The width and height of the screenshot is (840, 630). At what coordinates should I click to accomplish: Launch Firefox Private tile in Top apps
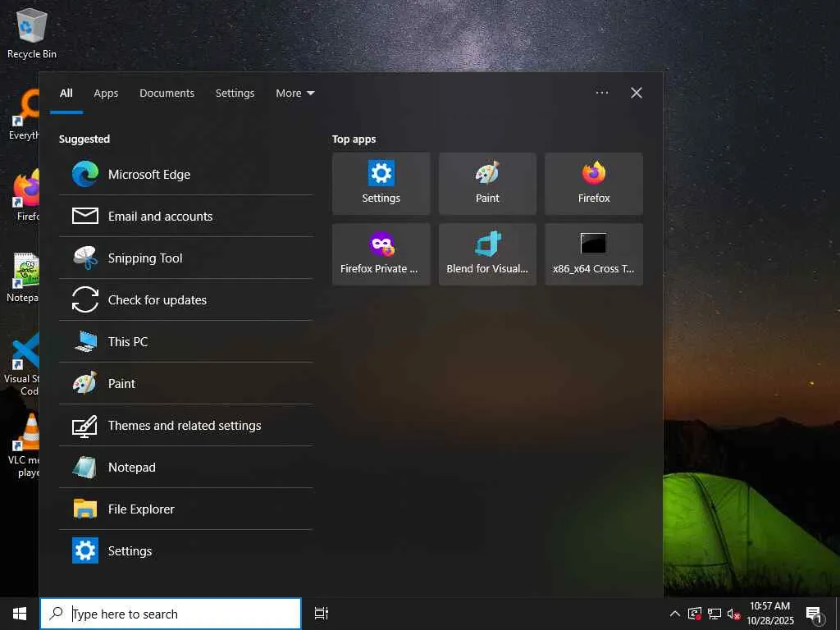[381, 254]
